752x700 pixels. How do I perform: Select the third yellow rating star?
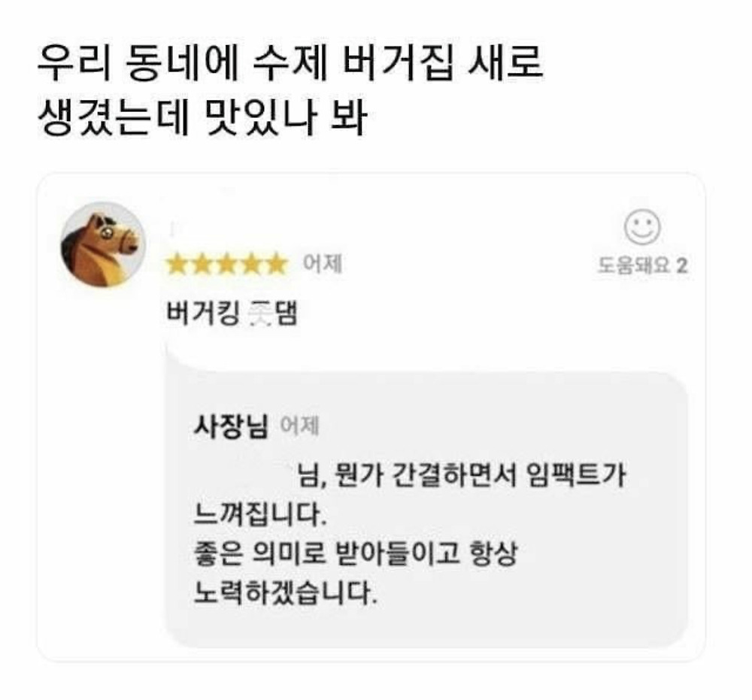tap(226, 264)
